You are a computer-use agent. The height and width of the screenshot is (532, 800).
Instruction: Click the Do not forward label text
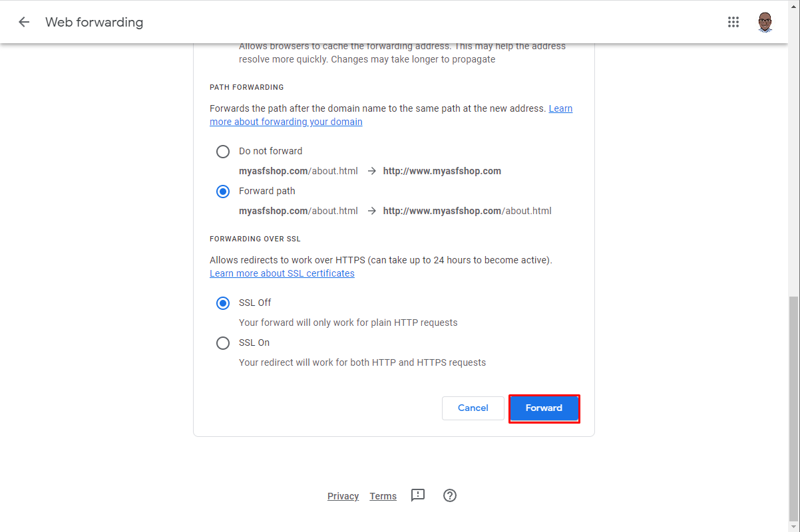click(x=271, y=151)
